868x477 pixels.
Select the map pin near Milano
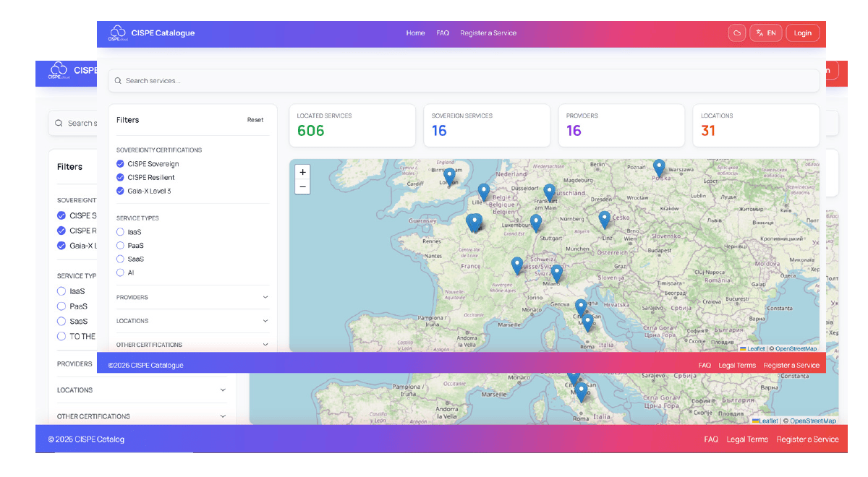pos(556,273)
